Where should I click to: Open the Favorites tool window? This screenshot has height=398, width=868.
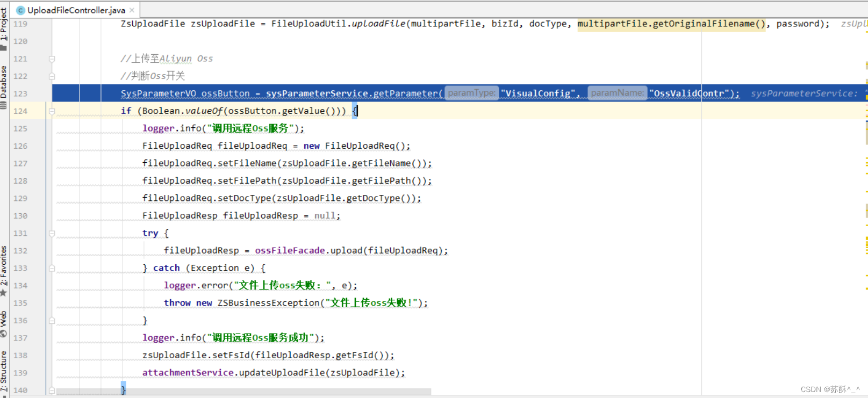click(x=4, y=271)
